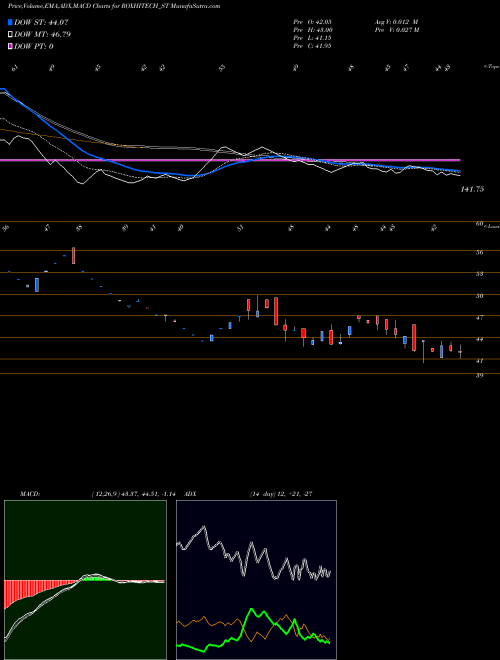Select the 'DOW MT: 46.79' legend text
This screenshot has height=660, width=500.
point(43,34)
